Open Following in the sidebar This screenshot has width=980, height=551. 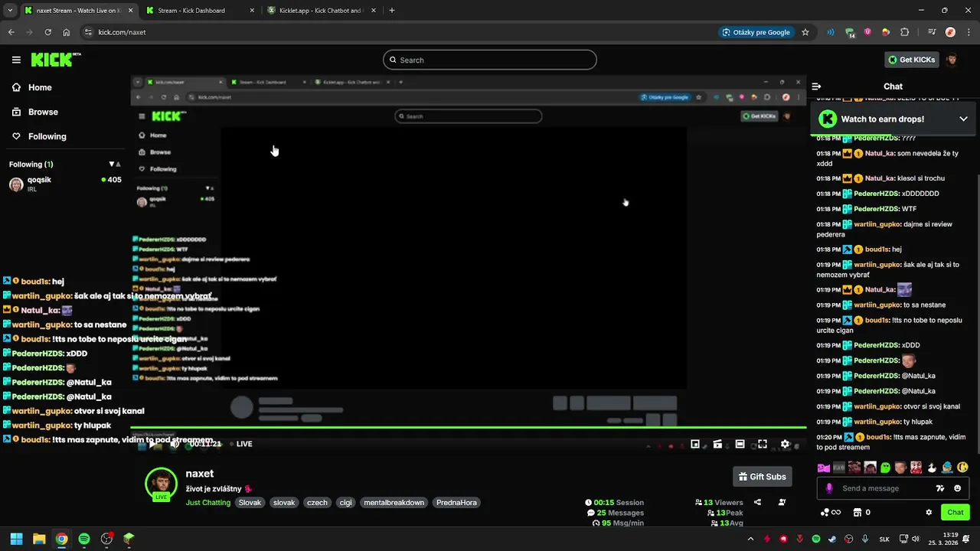[x=39, y=136]
